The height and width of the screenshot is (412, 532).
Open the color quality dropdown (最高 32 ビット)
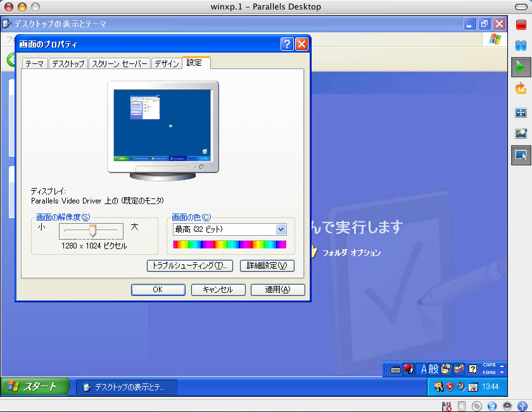point(281,229)
